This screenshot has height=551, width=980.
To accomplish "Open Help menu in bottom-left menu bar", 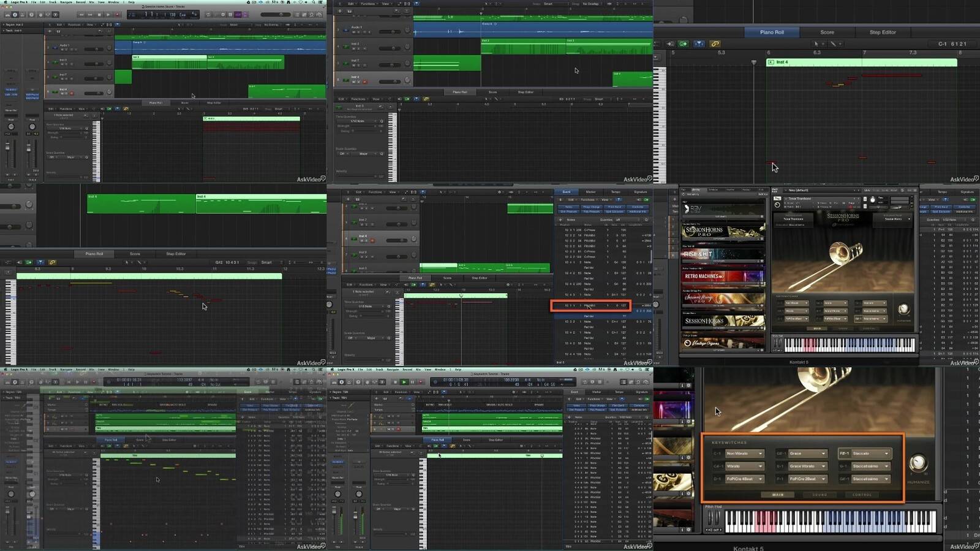I will point(131,370).
